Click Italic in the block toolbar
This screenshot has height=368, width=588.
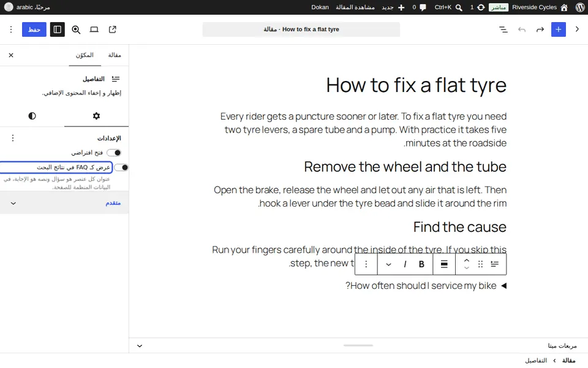(405, 264)
